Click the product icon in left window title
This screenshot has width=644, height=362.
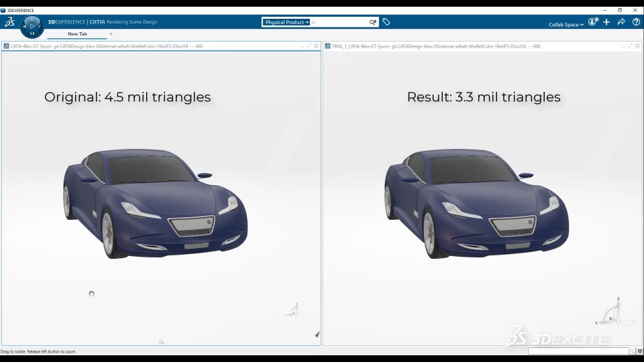click(6, 46)
